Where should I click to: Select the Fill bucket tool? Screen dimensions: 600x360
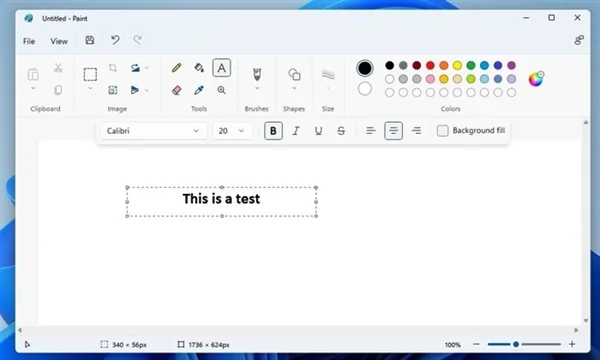(x=199, y=68)
